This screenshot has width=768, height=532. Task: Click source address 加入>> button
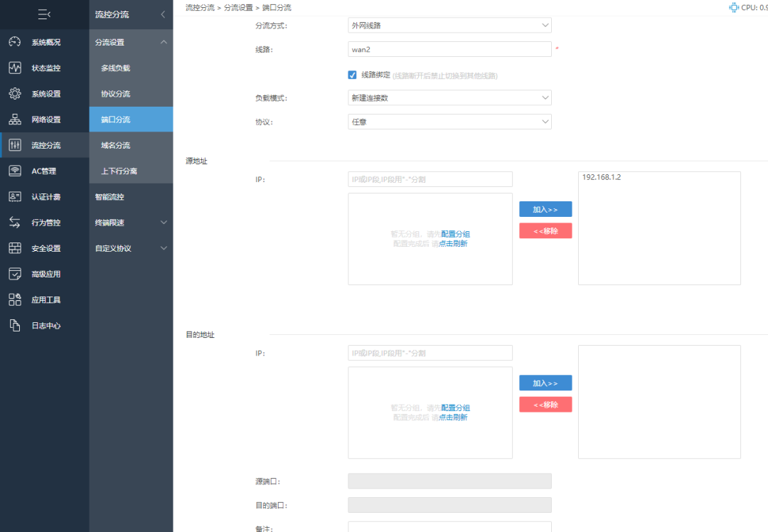545,209
